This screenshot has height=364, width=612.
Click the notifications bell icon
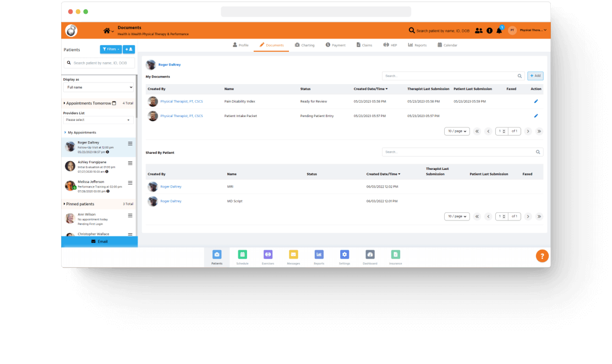(499, 31)
